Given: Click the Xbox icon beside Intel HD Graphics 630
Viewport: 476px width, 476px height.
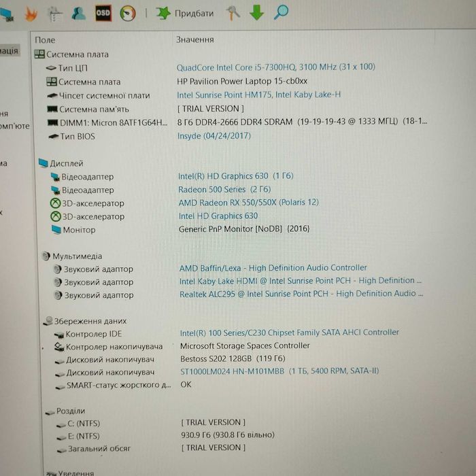Looking at the screenshot, I should (56, 216).
